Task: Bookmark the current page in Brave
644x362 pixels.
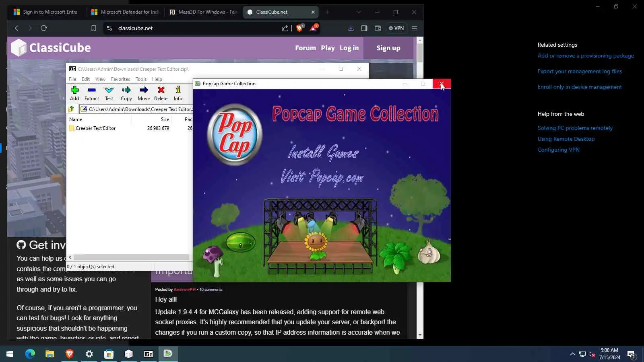Action: point(94,28)
